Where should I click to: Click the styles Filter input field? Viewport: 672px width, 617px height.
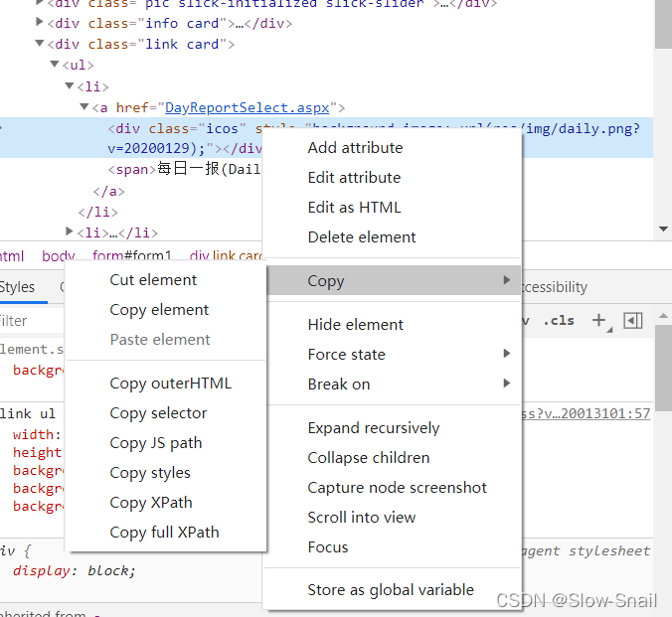pyautogui.click(x=32, y=321)
